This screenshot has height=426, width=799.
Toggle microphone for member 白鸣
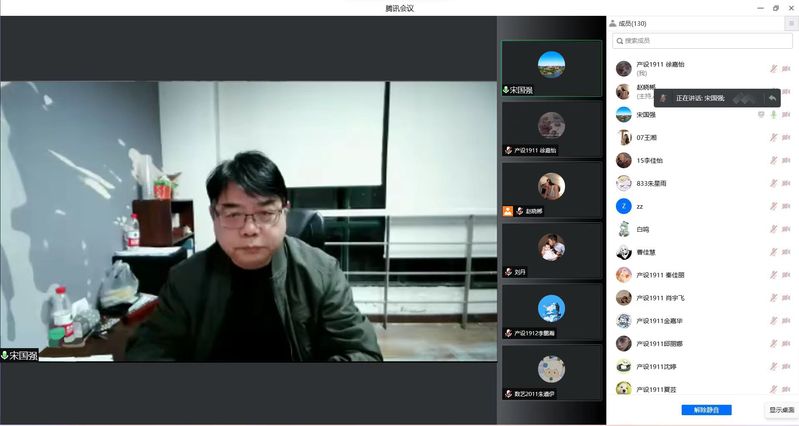772,229
